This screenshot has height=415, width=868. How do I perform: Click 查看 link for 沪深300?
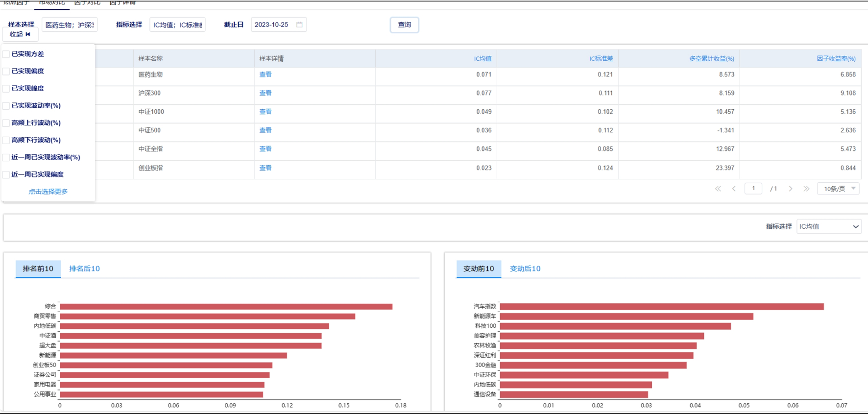point(265,93)
